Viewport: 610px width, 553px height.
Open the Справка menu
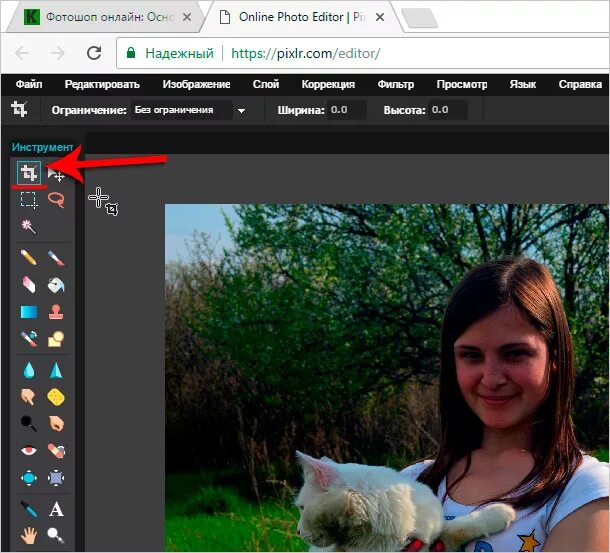580,84
